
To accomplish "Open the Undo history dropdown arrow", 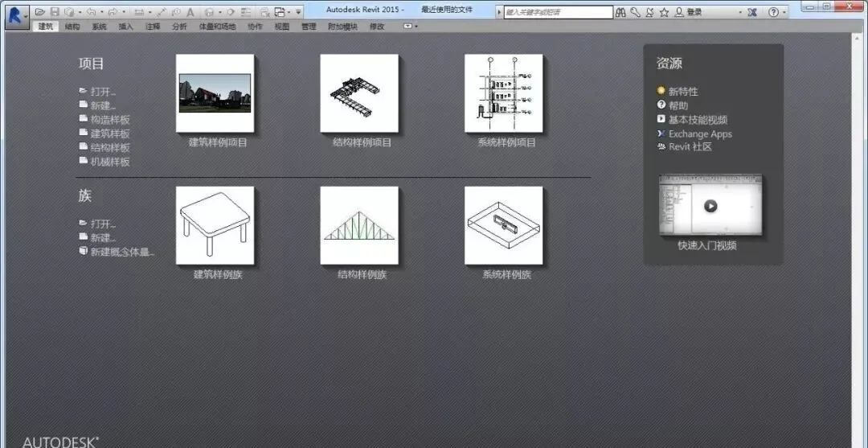I will (x=102, y=12).
